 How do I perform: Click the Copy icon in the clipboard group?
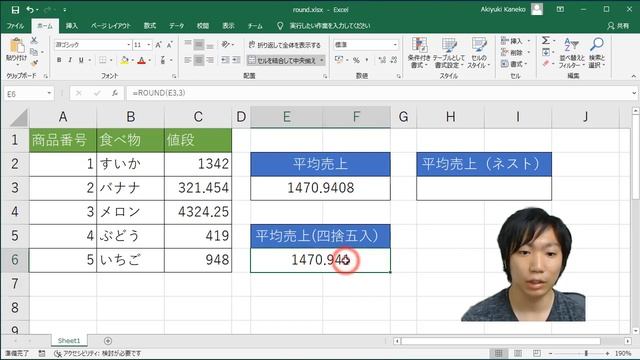(34, 52)
